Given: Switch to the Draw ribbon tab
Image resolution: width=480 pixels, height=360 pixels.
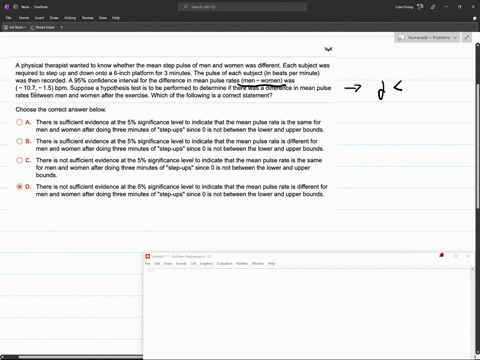Looking at the screenshot, I should coord(54,18).
